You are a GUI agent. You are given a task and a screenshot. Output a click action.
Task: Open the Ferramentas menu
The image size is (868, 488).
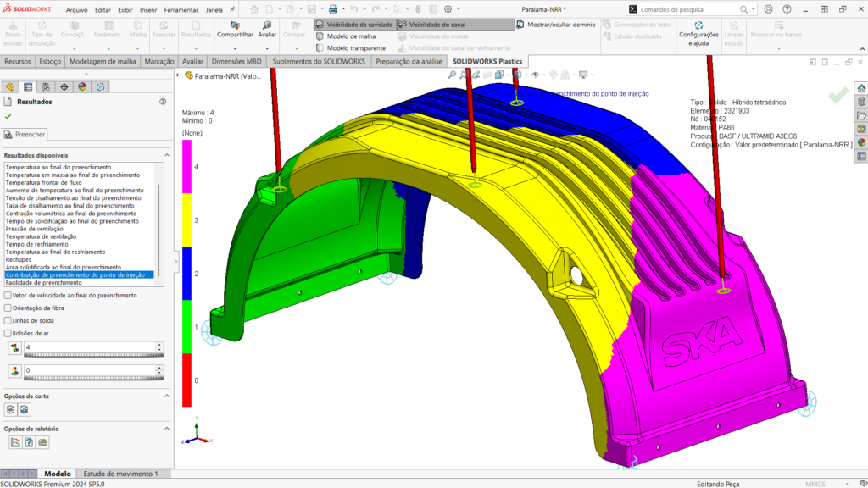coord(181,9)
